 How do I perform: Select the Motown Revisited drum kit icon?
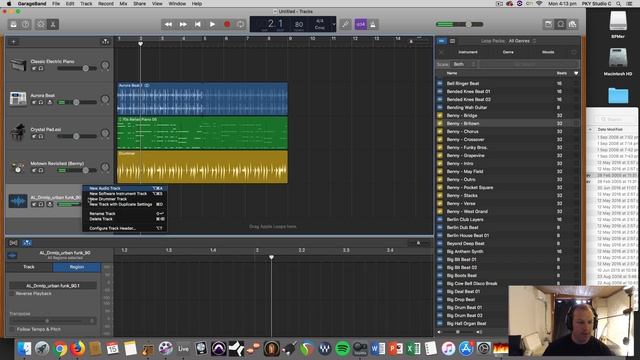18,167
